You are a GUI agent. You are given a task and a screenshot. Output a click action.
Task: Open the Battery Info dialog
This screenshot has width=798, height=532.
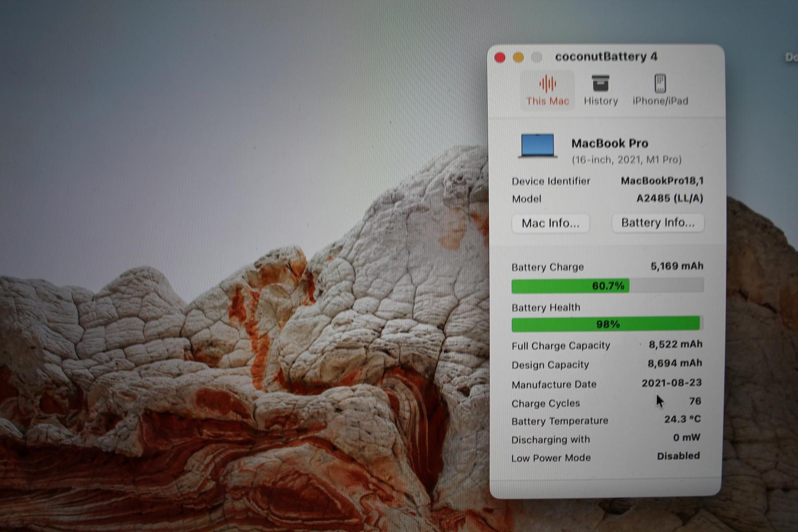click(658, 223)
